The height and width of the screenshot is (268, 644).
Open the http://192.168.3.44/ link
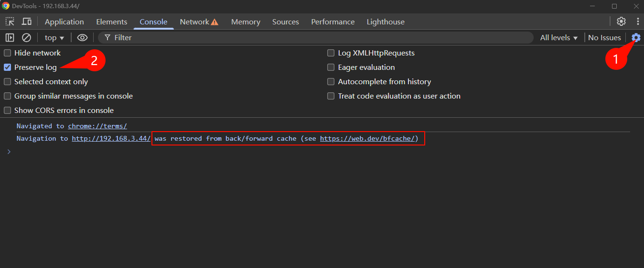(111, 138)
